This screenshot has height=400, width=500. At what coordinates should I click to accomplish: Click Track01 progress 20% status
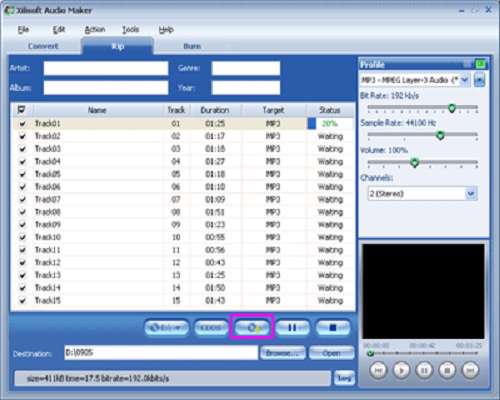point(330,124)
